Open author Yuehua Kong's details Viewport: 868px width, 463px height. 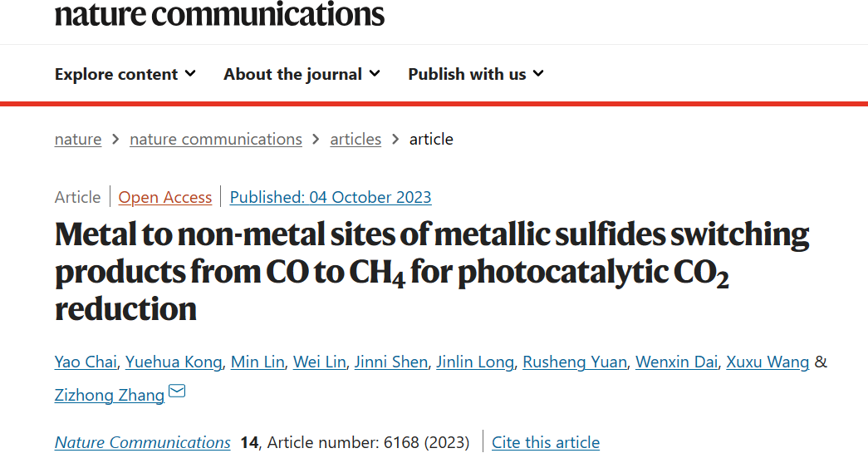pyautogui.click(x=174, y=362)
